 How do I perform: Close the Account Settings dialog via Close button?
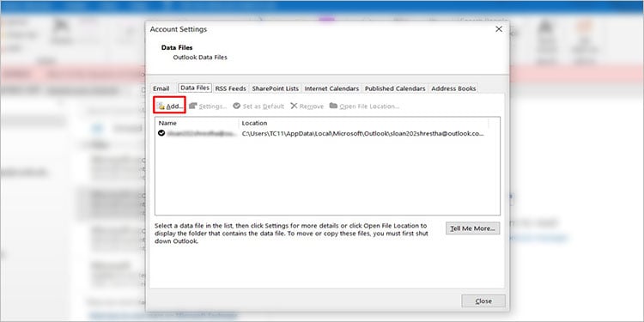pos(483,301)
